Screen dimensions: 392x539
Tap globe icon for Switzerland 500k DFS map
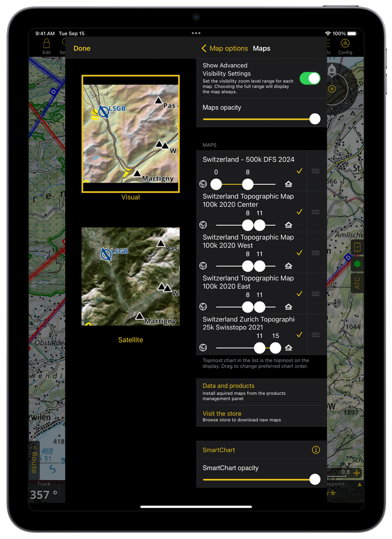tap(203, 184)
